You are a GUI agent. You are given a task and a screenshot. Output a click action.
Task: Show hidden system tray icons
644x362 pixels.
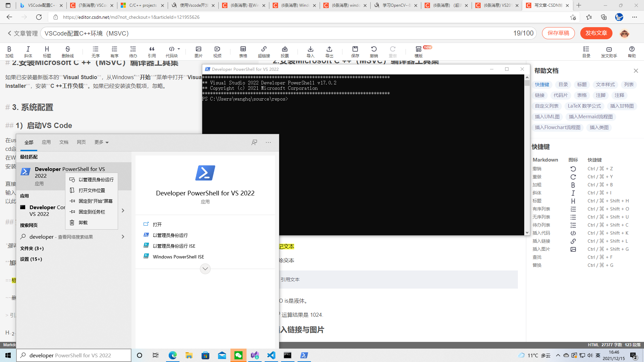558,355
